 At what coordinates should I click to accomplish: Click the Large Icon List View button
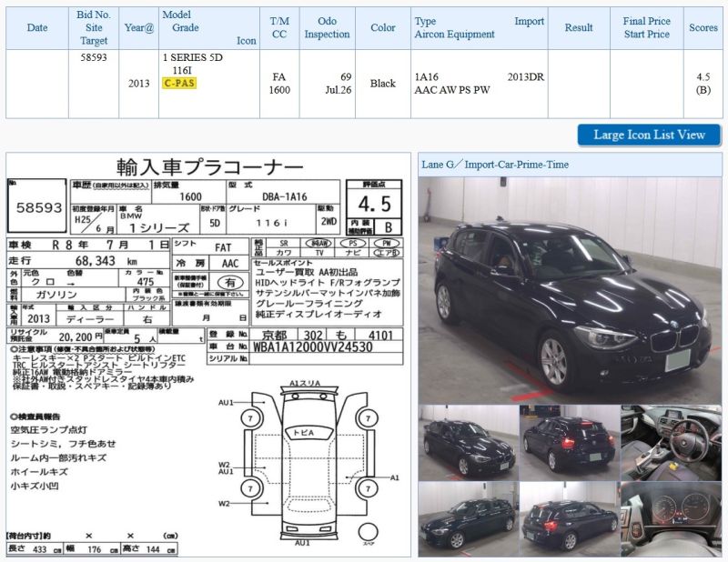click(649, 135)
